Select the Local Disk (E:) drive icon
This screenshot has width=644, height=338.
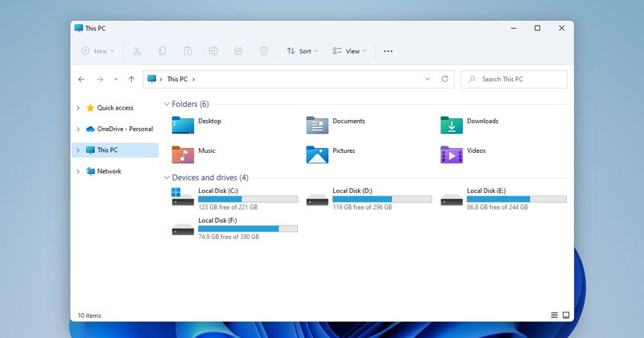pyautogui.click(x=452, y=200)
